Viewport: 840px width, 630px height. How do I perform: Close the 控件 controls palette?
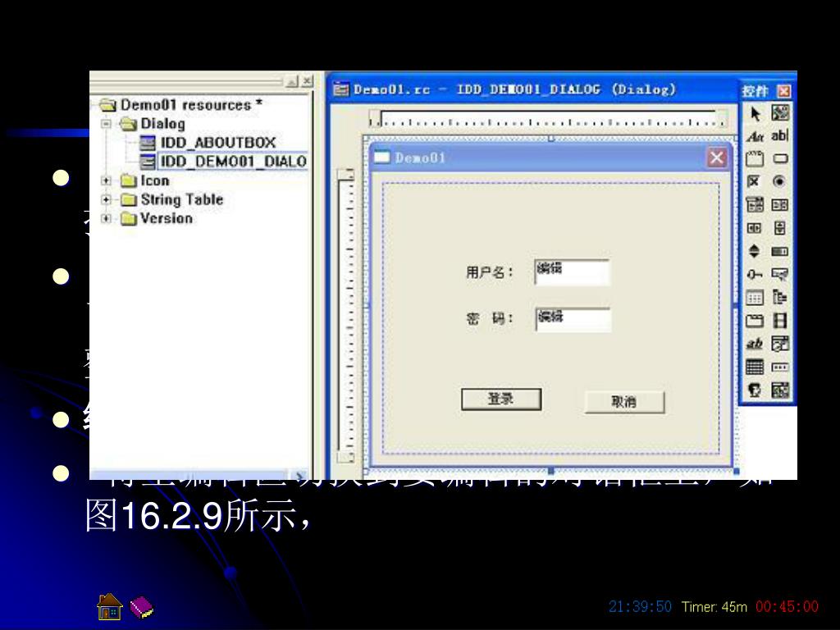coord(783,91)
